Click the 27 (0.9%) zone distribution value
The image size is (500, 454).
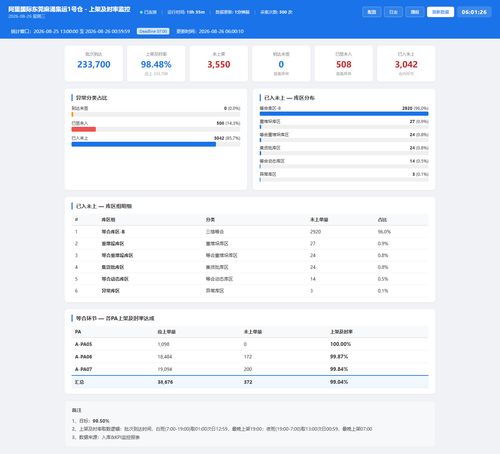click(419, 121)
